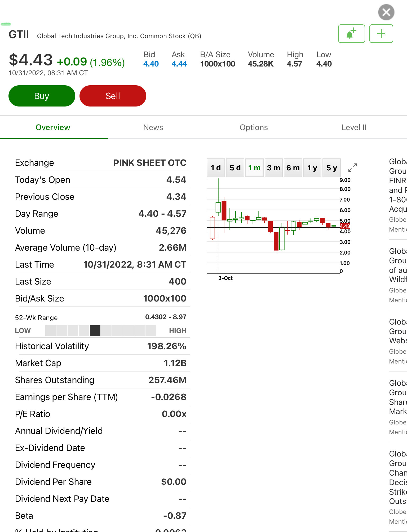The height and width of the screenshot is (532, 407).
Task: Add GTII to watchlist with the plus icon
Action: 381,34
